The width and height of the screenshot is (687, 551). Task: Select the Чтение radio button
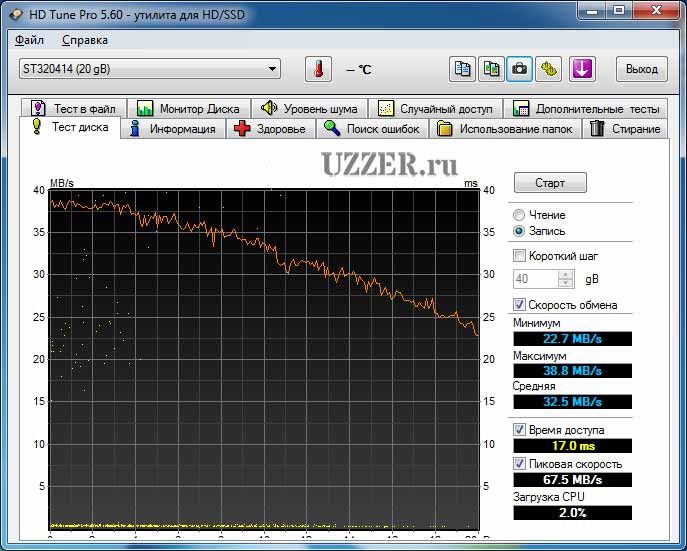tap(519, 215)
